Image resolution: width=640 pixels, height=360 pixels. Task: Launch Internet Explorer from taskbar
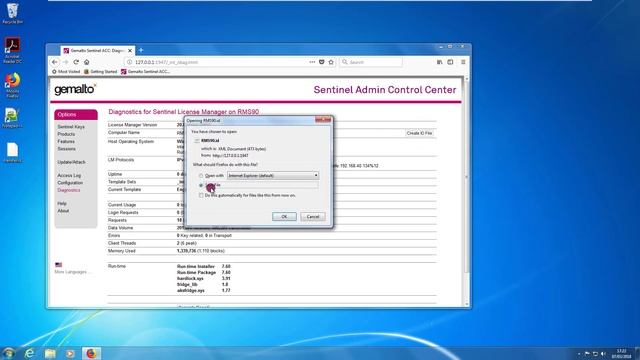[29, 353]
